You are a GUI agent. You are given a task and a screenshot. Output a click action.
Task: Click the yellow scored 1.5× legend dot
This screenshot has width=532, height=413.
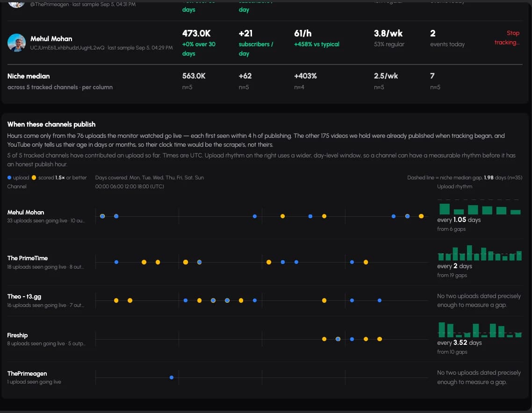(x=34, y=178)
